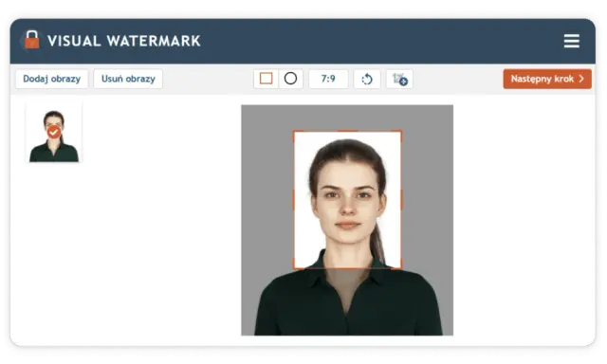Open the 7:9 aspect ratio selector

(x=328, y=79)
